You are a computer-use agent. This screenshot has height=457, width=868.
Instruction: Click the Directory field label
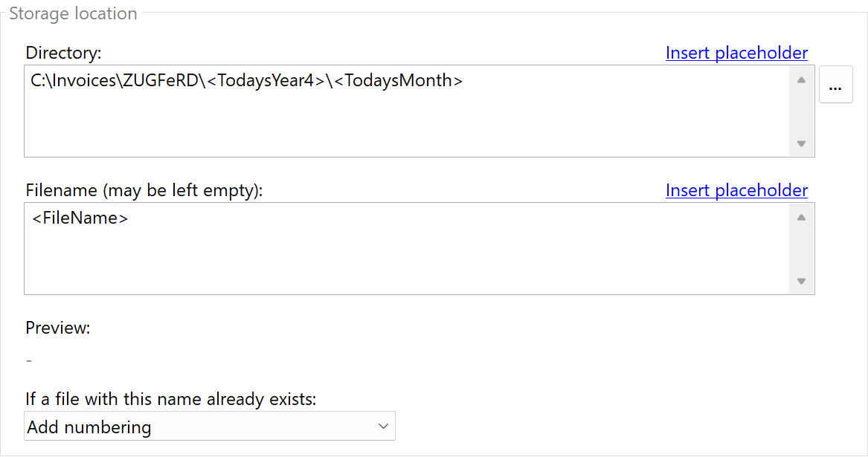(63, 53)
